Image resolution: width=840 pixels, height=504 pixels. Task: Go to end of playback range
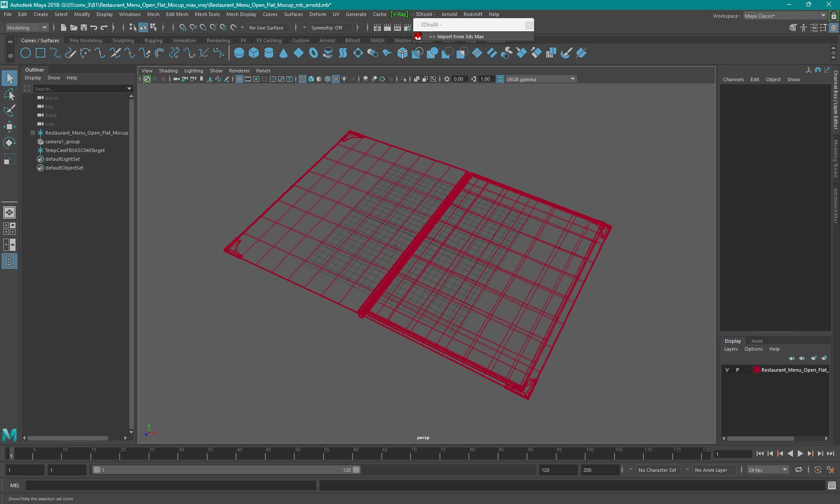point(831,454)
